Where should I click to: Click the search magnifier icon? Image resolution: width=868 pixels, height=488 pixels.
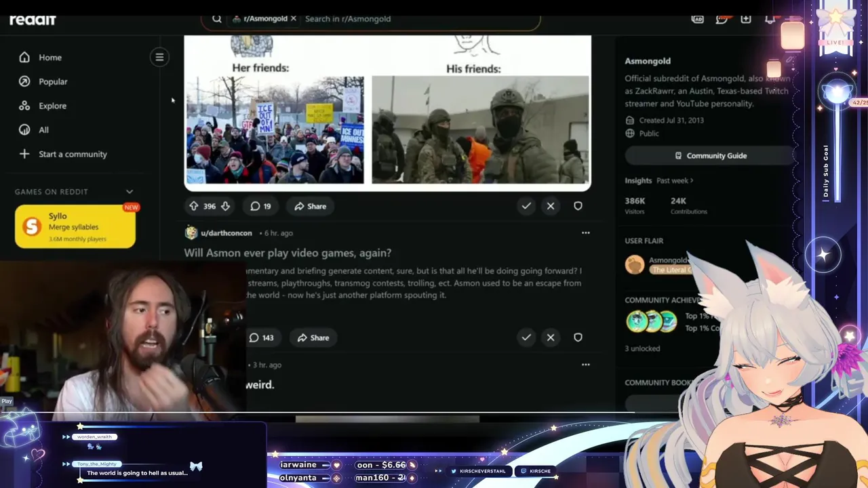coord(217,19)
